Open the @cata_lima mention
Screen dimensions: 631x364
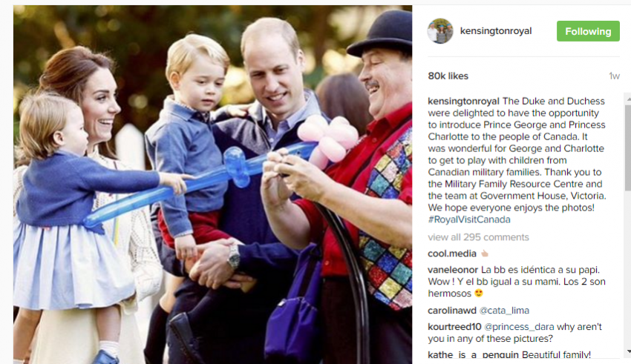pos(504,311)
